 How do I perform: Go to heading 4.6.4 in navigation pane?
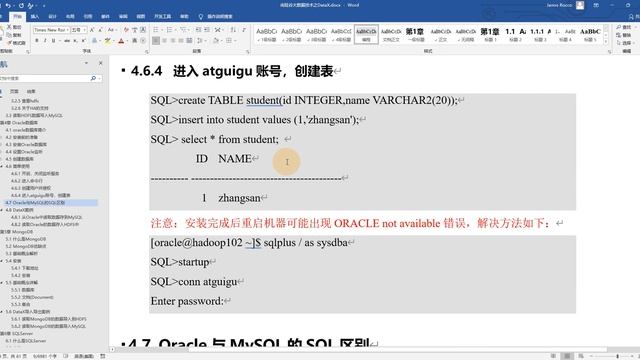click(40, 195)
